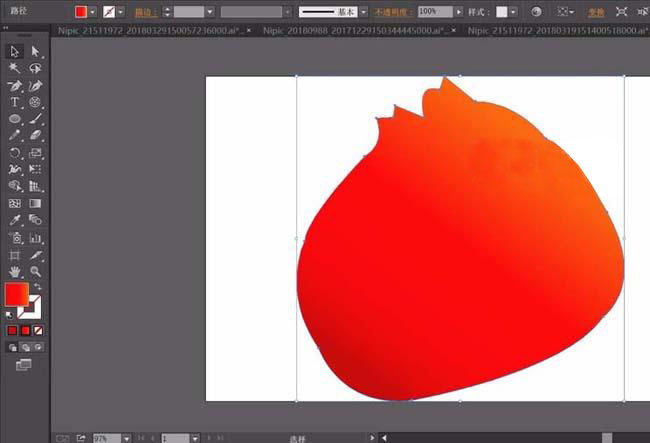Image resolution: width=650 pixels, height=443 pixels.
Task: Pick the Lasso tool
Action: click(35, 68)
